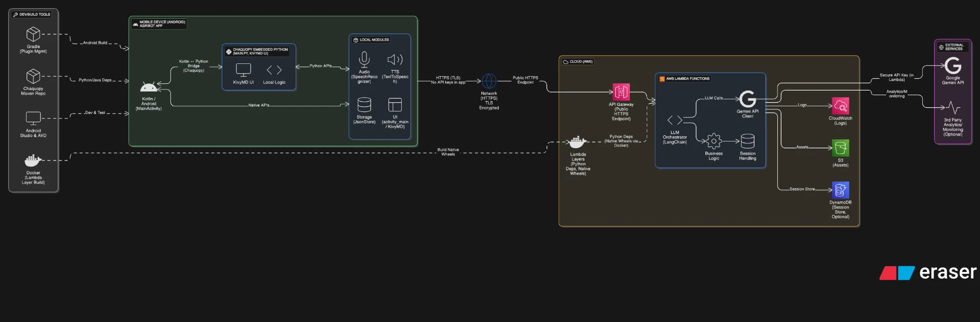This screenshot has width=980, height=322.
Task: Click the UI activity_main layout icon
Action: [395, 105]
